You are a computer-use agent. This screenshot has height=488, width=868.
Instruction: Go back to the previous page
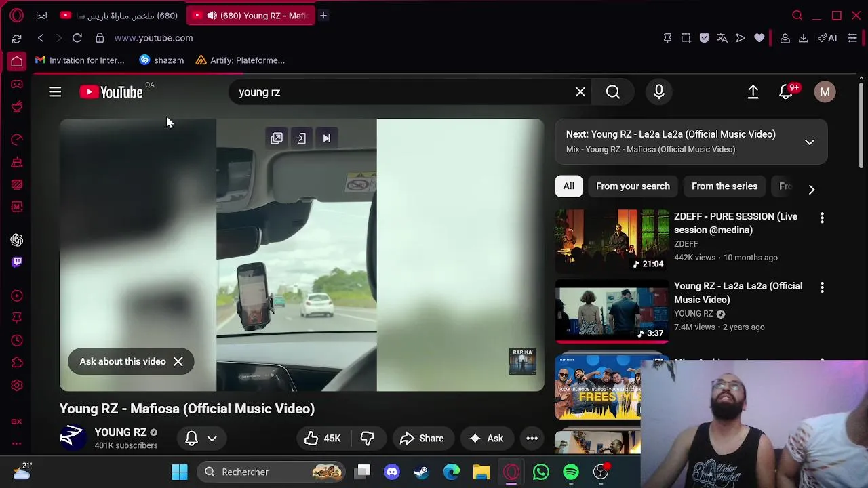tap(41, 38)
